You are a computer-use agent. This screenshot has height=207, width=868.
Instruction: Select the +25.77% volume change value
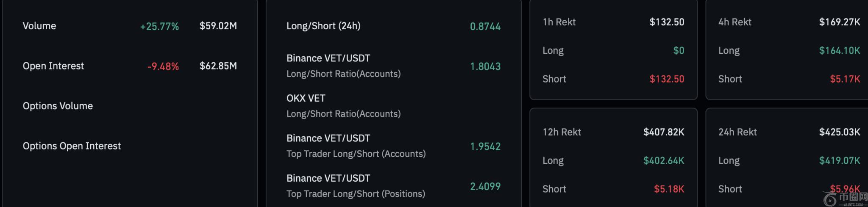pyautogui.click(x=159, y=26)
